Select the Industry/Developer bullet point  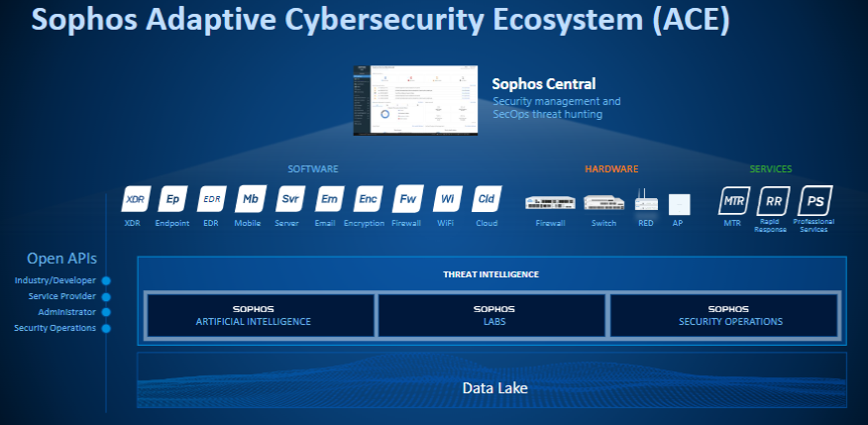(x=106, y=280)
